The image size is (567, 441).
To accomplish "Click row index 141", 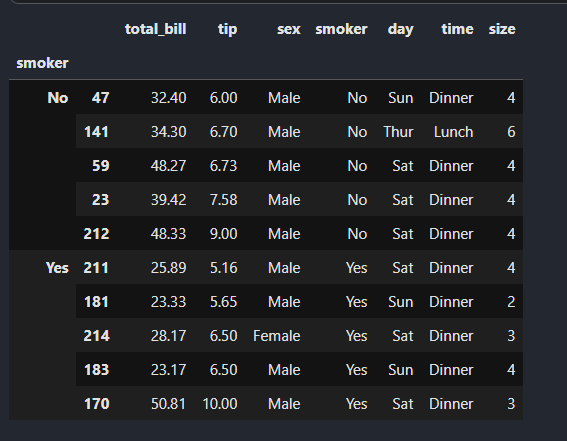I will (x=96, y=132).
